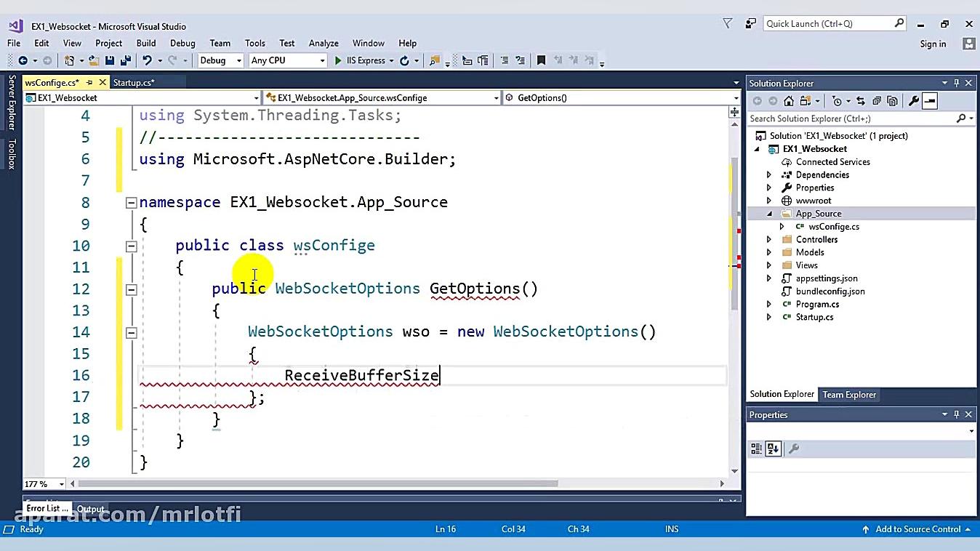Image resolution: width=980 pixels, height=551 pixels.
Task: Click Sync with Active Document icon
Action: [861, 101]
